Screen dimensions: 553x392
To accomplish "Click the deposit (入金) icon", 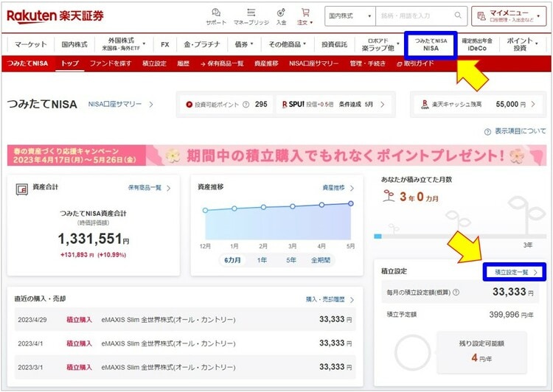I will pos(281,16).
